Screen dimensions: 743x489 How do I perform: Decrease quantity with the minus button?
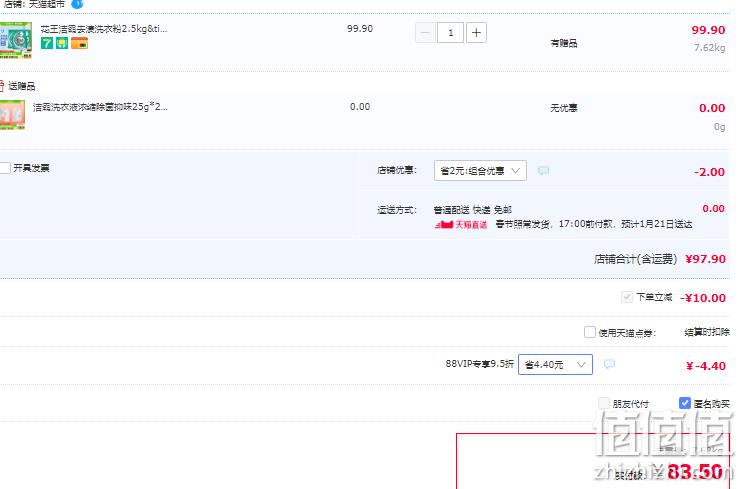(425, 33)
